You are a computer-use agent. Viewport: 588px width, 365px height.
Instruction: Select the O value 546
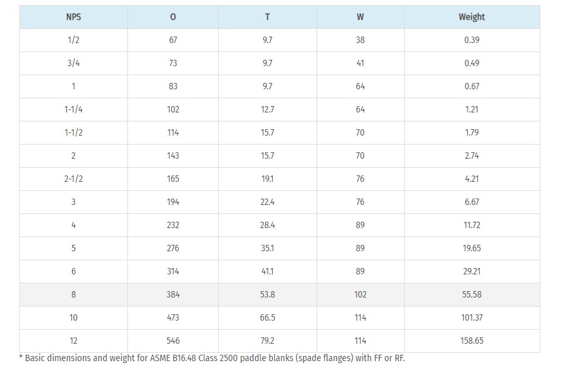tap(173, 341)
